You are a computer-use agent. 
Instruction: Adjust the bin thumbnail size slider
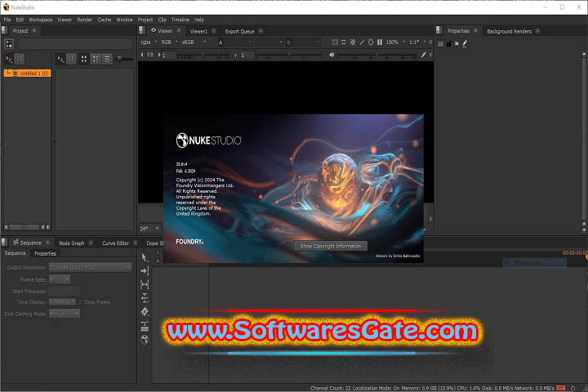click(124, 59)
